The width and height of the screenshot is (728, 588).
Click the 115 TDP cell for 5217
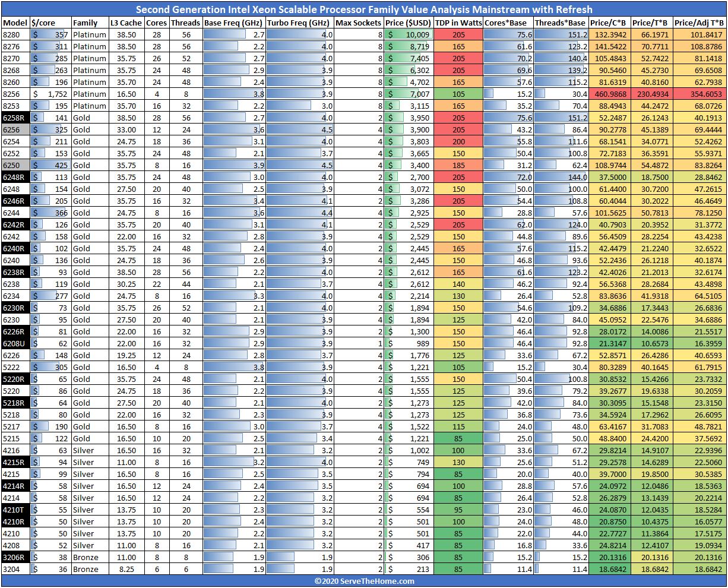[x=458, y=426]
